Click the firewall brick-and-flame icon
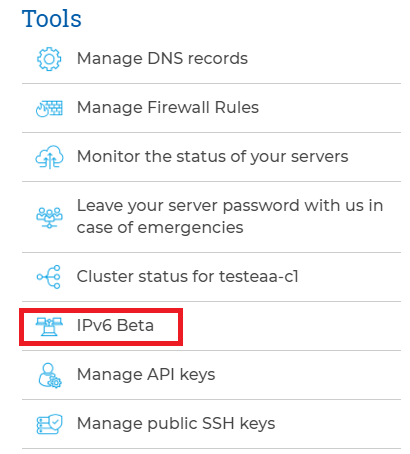410x454 pixels. pyautogui.click(x=49, y=108)
